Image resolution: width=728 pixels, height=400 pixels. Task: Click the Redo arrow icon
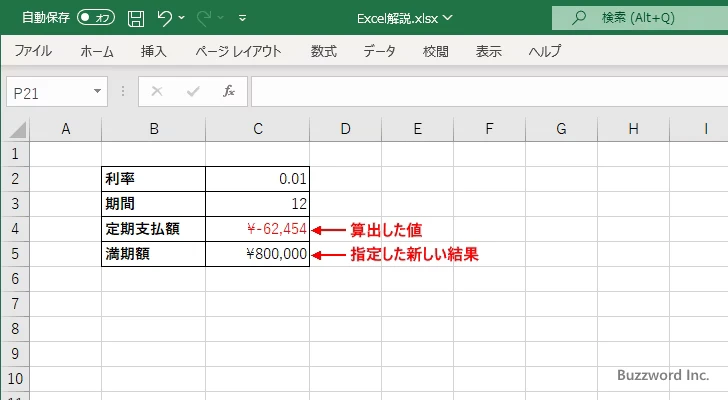pyautogui.click(x=203, y=18)
